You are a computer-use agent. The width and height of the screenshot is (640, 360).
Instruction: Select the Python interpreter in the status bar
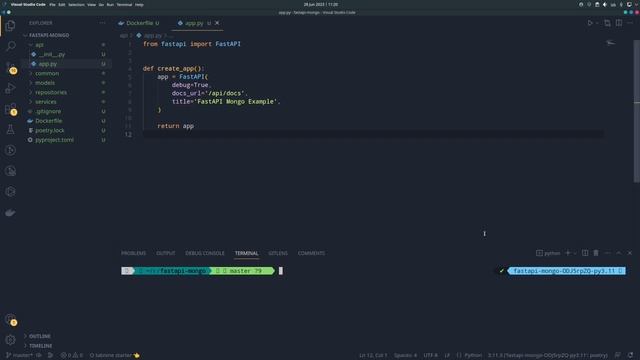548,356
